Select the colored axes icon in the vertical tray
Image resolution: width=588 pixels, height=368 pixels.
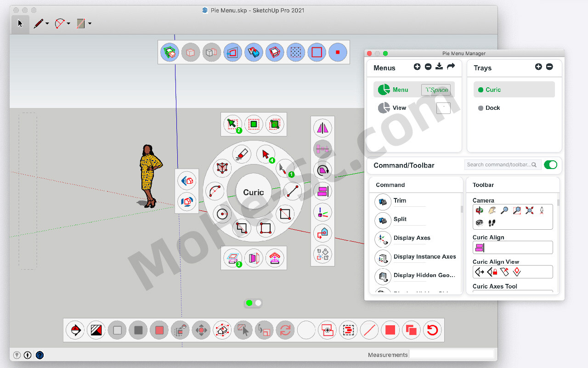(323, 212)
